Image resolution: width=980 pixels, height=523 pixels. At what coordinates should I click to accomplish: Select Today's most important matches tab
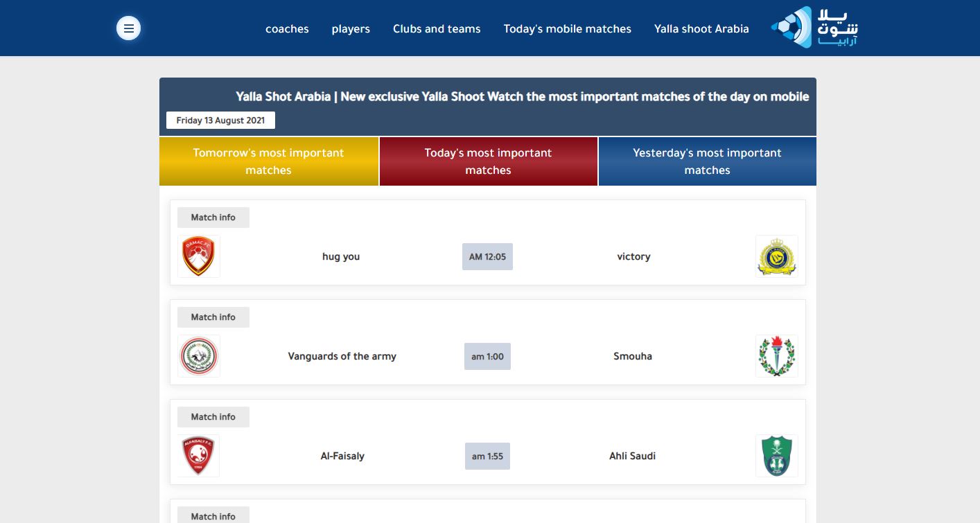point(488,161)
